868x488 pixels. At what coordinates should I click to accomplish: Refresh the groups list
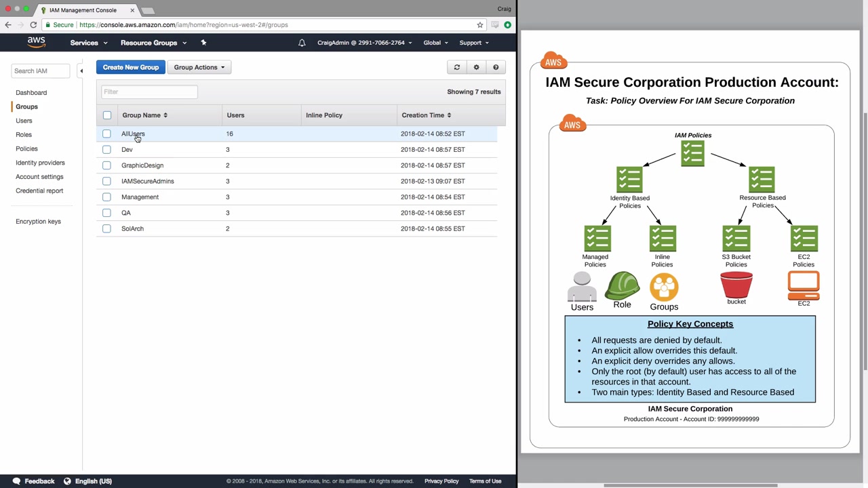457,67
